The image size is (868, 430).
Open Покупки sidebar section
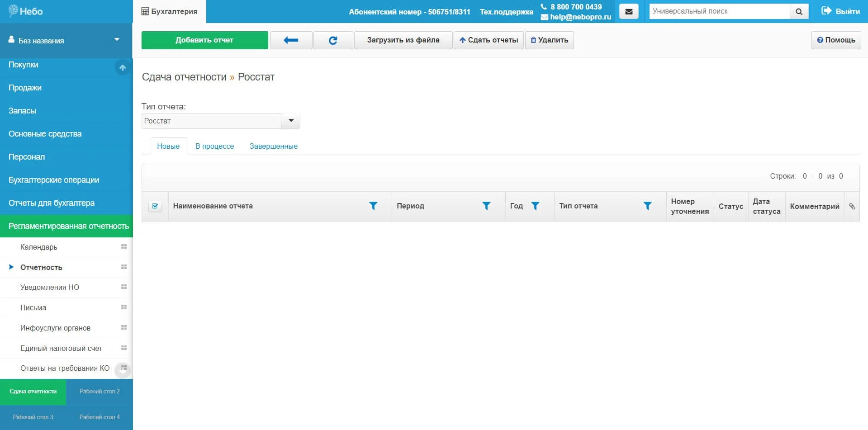[23, 65]
